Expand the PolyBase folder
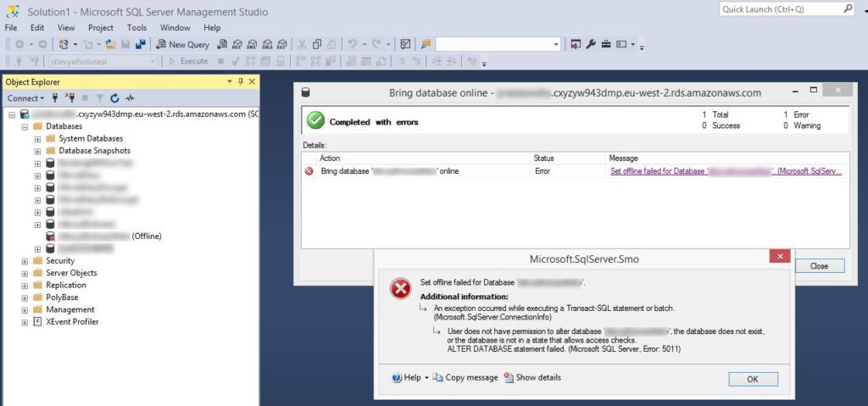The height and width of the screenshot is (406, 868). point(25,298)
